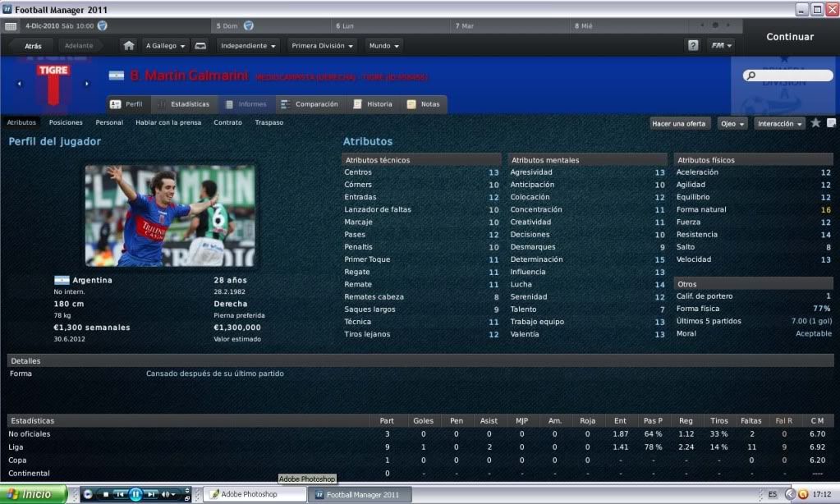Expand the Ojeo scouting dropdown
Viewport: 840px width, 504px height.
(x=732, y=124)
